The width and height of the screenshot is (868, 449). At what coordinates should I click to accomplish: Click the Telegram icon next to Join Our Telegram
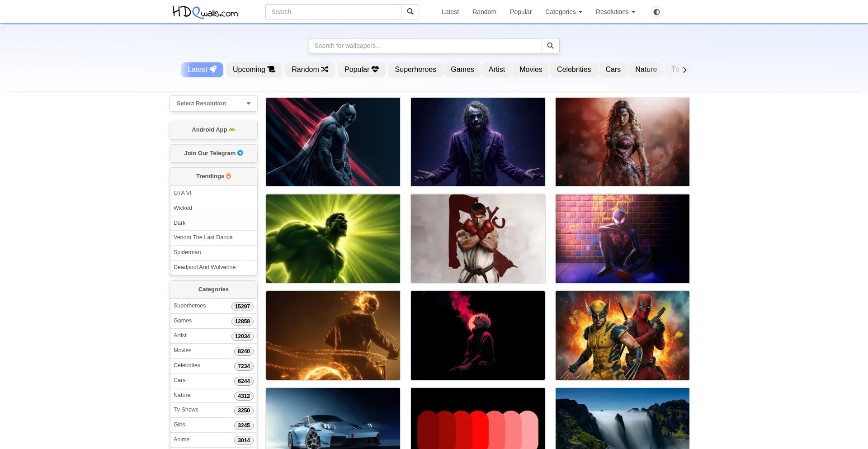pos(240,153)
